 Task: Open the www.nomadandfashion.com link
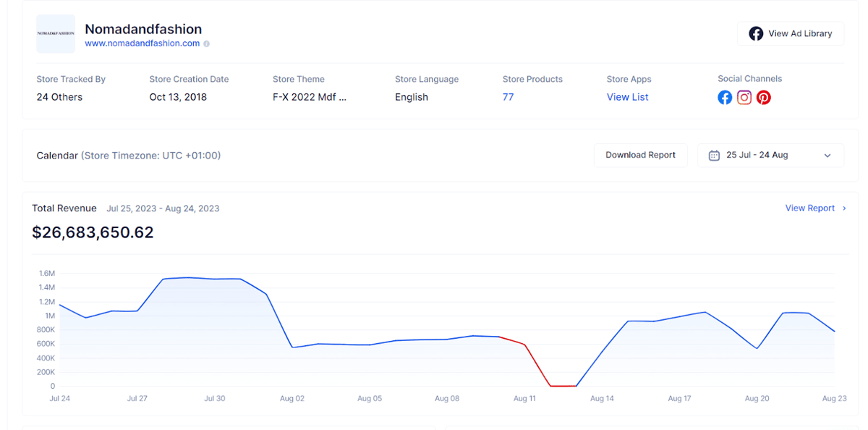coord(142,43)
